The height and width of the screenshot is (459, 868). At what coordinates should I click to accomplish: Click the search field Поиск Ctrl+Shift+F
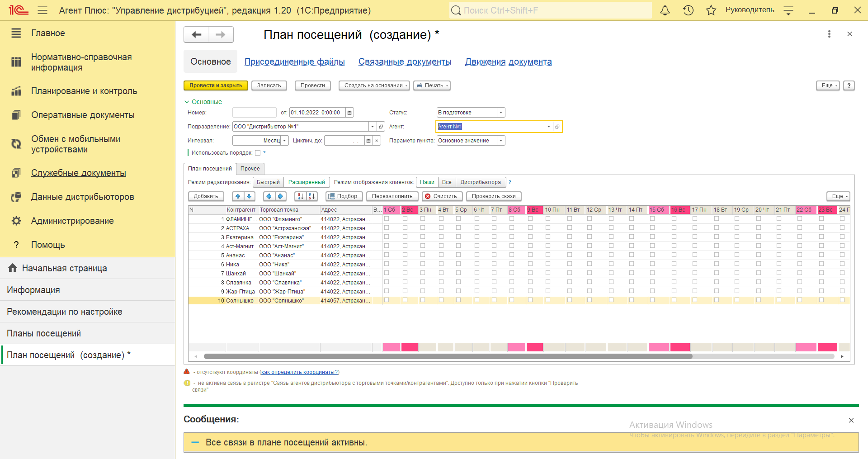[x=551, y=10]
